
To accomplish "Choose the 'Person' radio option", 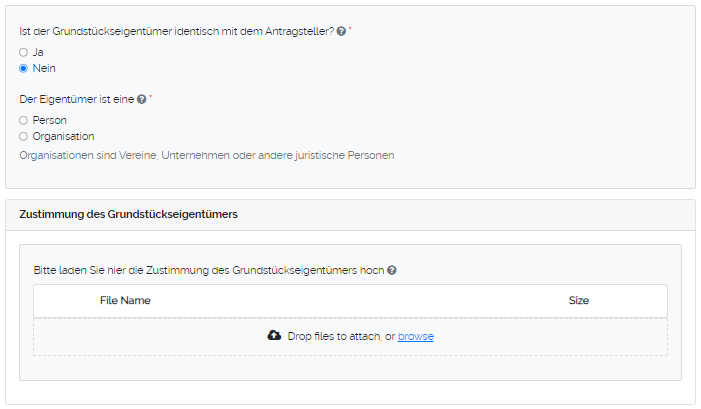I will point(23,120).
